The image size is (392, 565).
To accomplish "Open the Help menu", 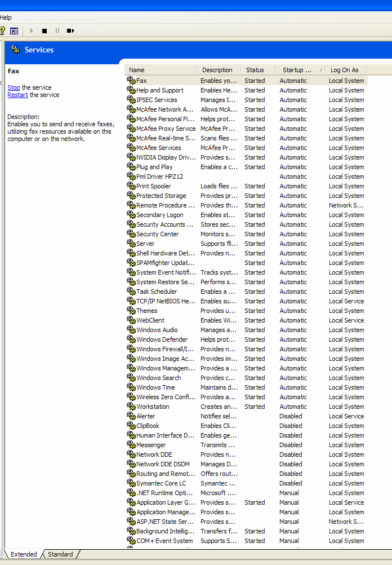I will pyautogui.click(x=6, y=17).
